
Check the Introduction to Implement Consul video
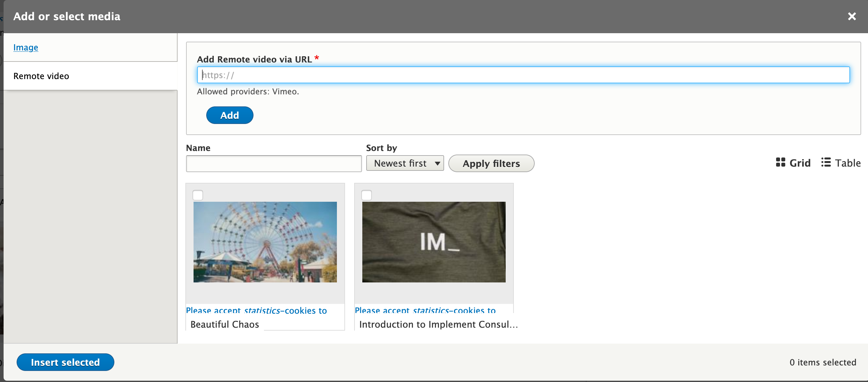pos(366,195)
